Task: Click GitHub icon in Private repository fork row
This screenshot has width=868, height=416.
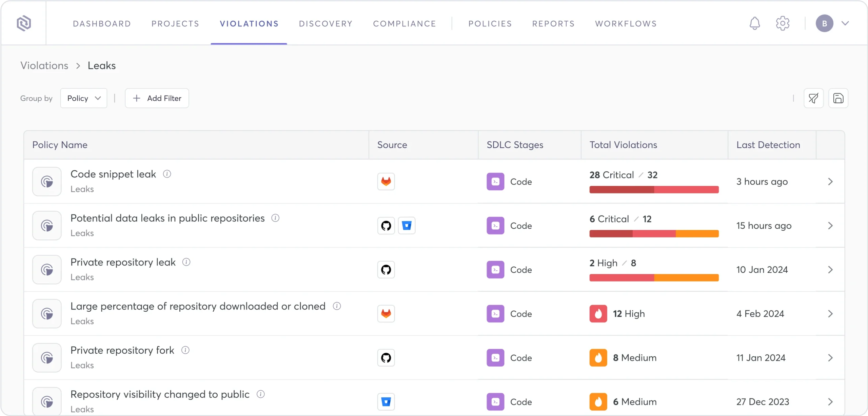Action: [386, 358]
